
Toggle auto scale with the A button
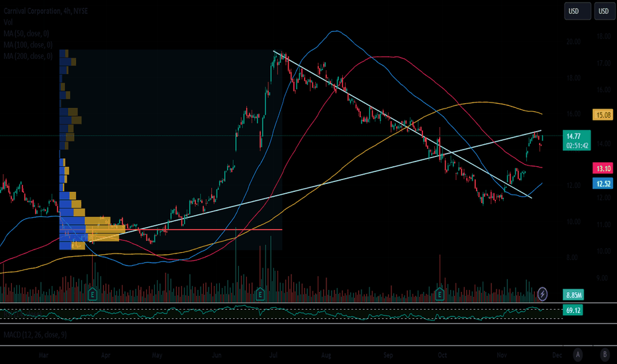pyautogui.click(x=578, y=355)
